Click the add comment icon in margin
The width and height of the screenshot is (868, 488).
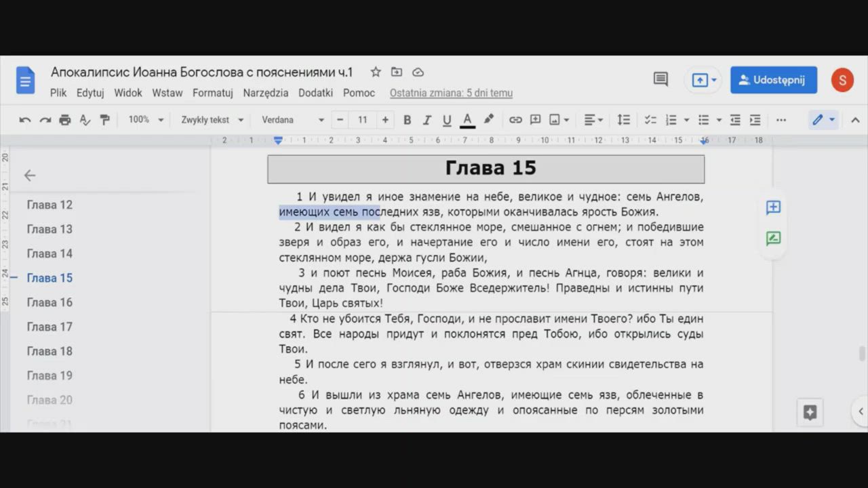pyautogui.click(x=773, y=207)
